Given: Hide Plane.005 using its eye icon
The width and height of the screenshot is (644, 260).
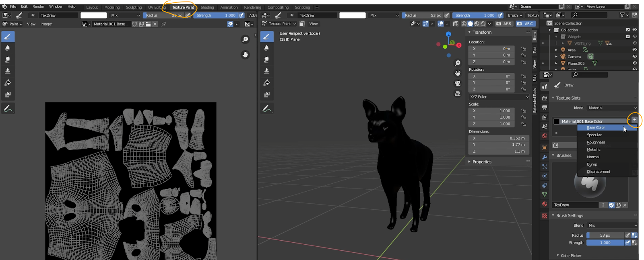Looking at the screenshot, I should tap(635, 63).
